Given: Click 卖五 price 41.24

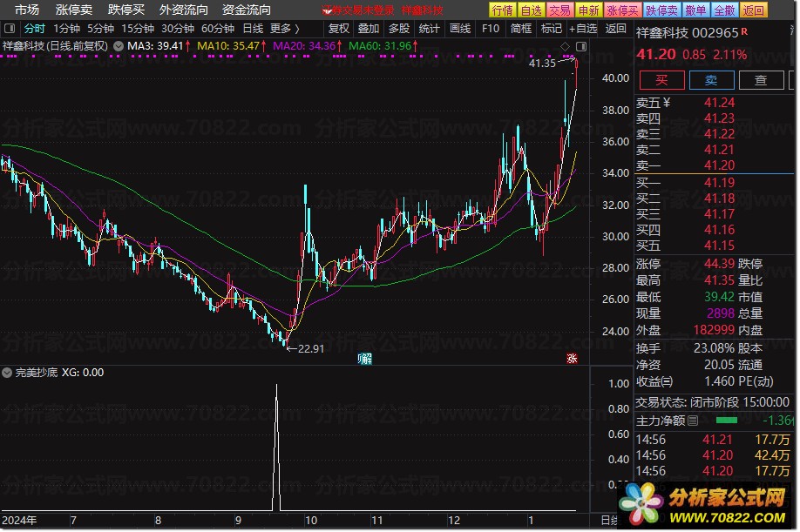Looking at the screenshot, I should 719,103.
